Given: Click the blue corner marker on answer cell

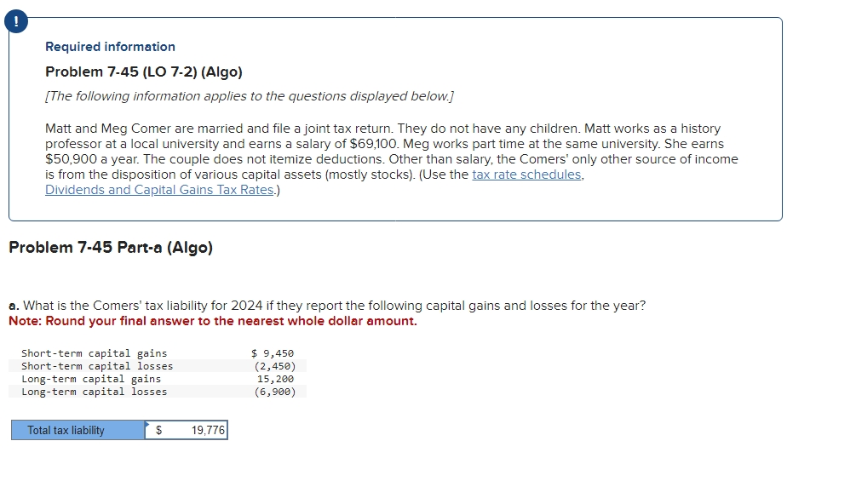Looking at the screenshot, I should pyautogui.click(x=146, y=423).
